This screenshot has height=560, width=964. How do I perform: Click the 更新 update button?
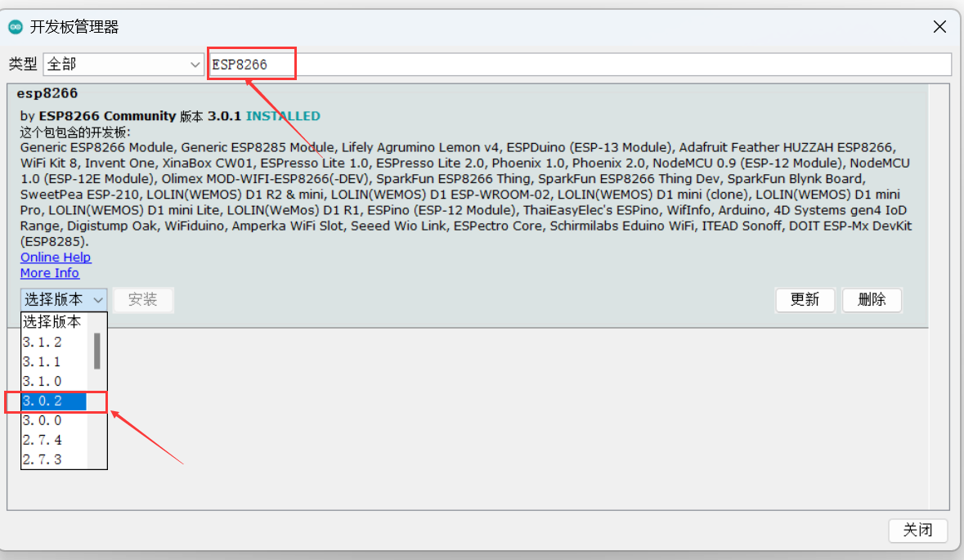(x=805, y=300)
